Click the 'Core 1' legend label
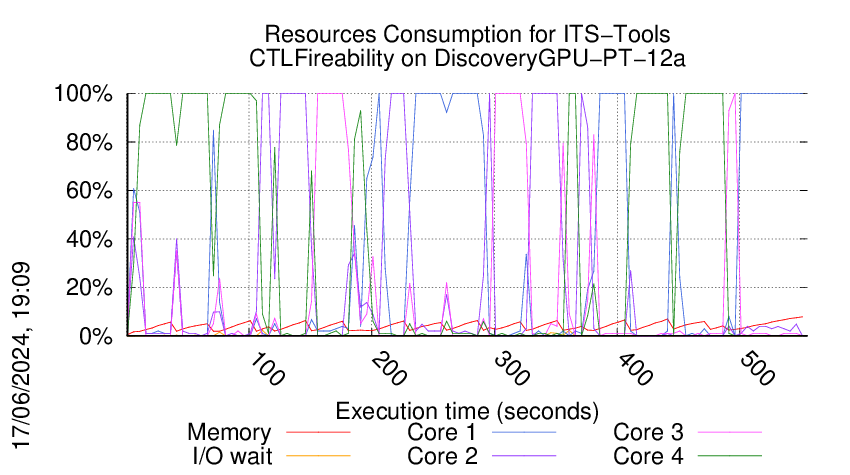The image size is (850, 475). (x=442, y=432)
